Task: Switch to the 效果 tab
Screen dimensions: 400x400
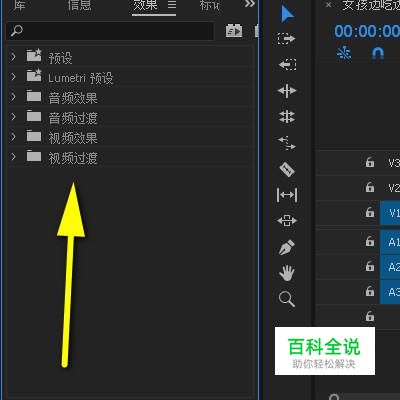Action: tap(145, 5)
